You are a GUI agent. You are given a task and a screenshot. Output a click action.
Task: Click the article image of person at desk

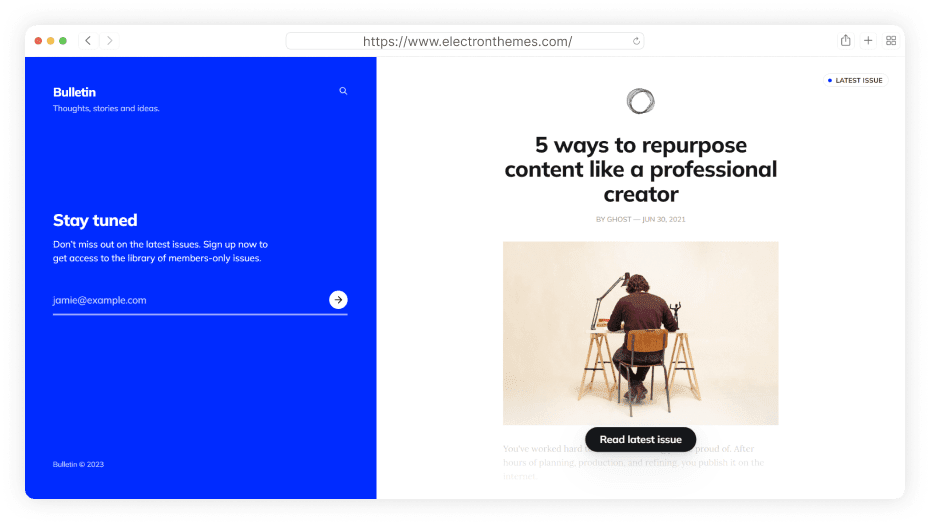coord(641,333)
